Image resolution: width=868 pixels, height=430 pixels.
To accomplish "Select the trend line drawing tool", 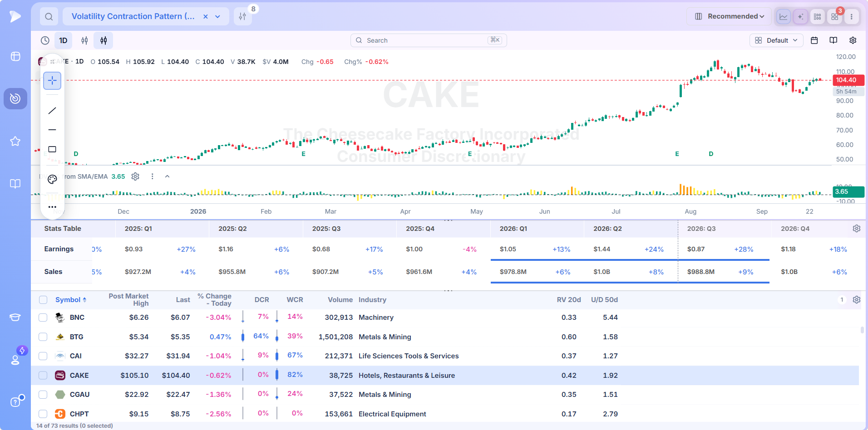I will (52, 111).
